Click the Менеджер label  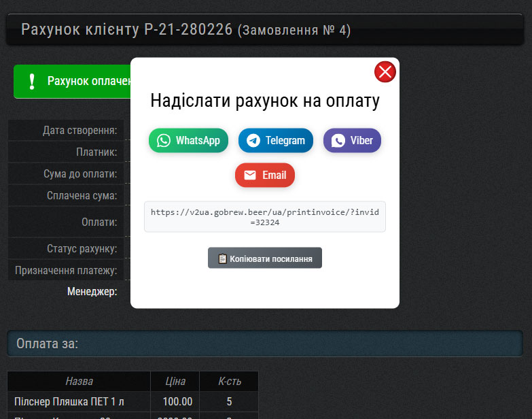pos(92,291)
